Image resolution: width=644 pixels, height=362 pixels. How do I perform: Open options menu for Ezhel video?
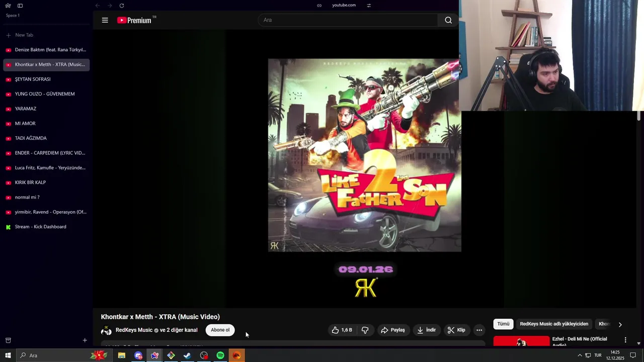click(625, 340)
